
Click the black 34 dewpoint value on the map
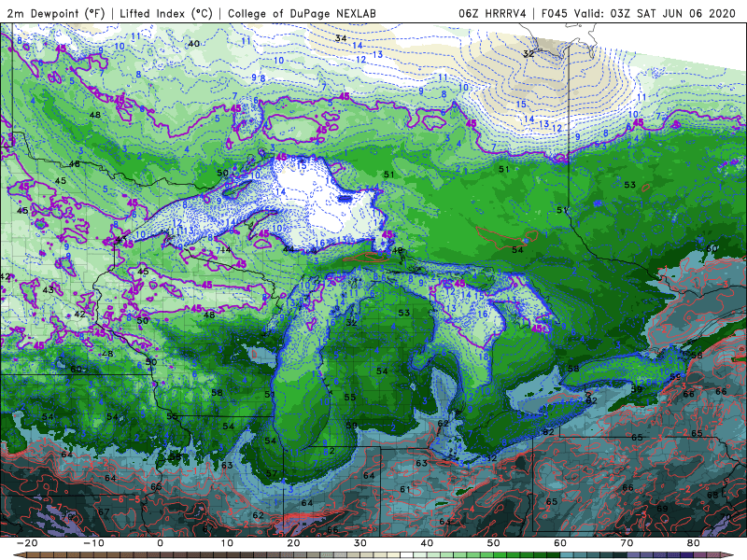(x=341, y=38)
